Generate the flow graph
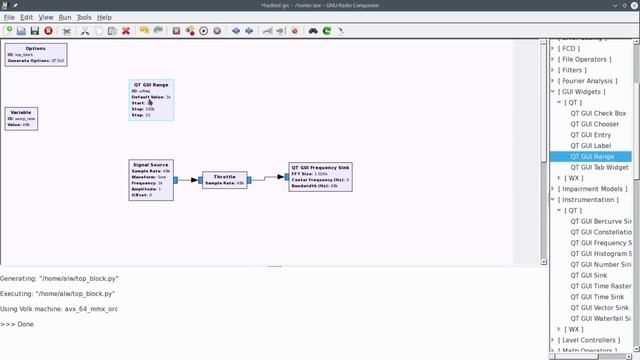Screen dimensions: 640x360 click(190, 31)
